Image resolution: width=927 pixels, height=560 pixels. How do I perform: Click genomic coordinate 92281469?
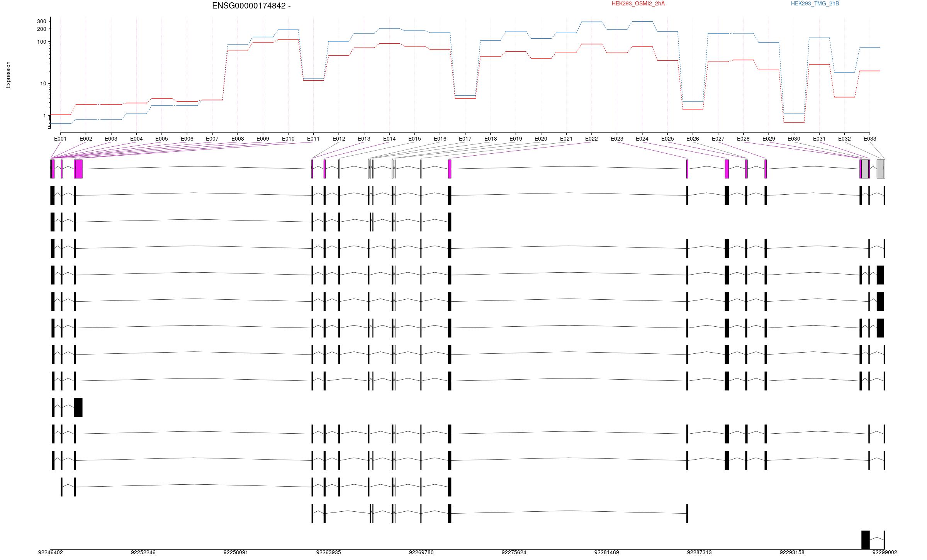[x=607, y=552]
